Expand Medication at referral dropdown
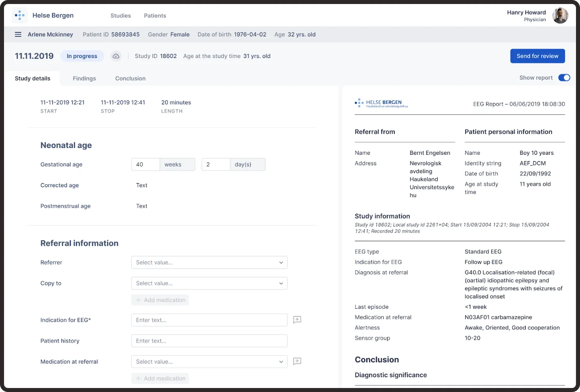Viewport: 580px width, 392px height. click(209, 362)
